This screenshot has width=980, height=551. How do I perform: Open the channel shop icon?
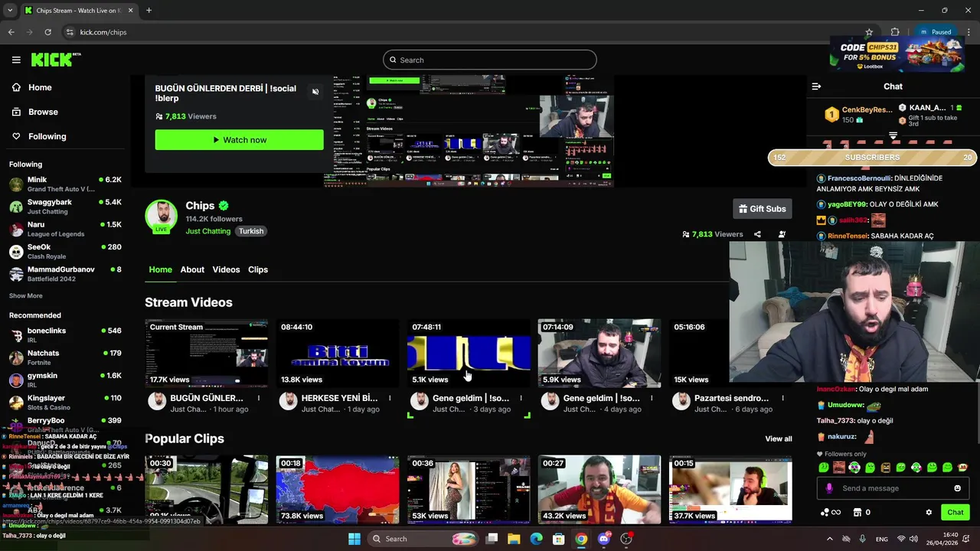857,512
